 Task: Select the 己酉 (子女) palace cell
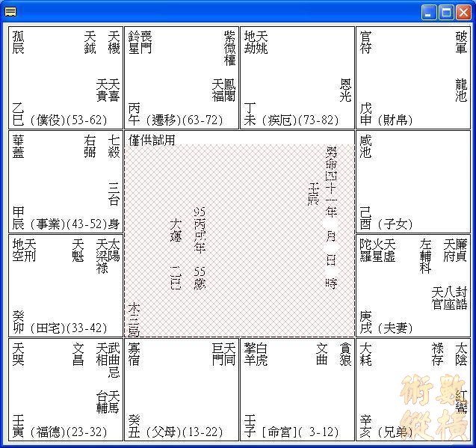(412, 181)
